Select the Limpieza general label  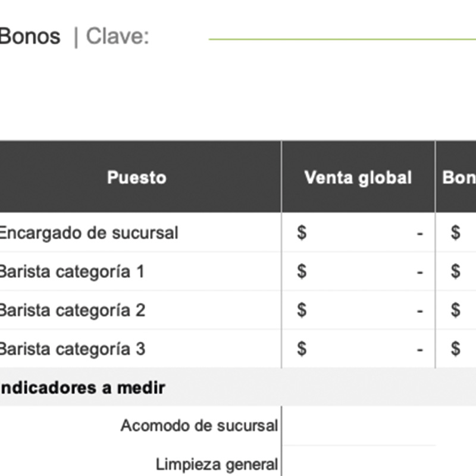pos(217,464)
